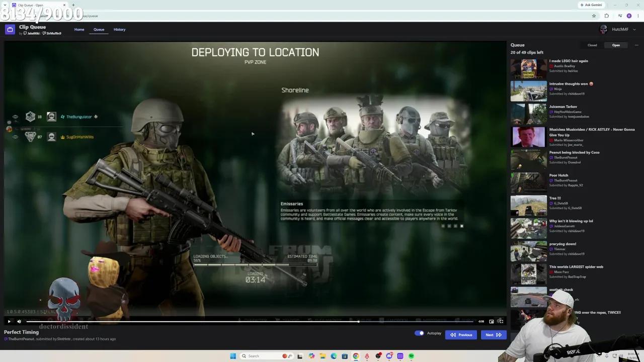Click the Windows taskbar Search box
The image size is (644, 362).
tap(266, 356)
